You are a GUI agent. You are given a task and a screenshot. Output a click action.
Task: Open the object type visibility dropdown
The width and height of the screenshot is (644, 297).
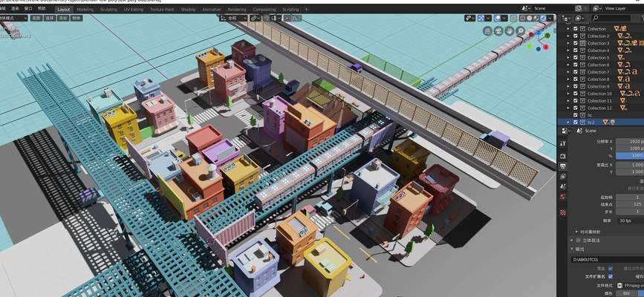(470, 18)
